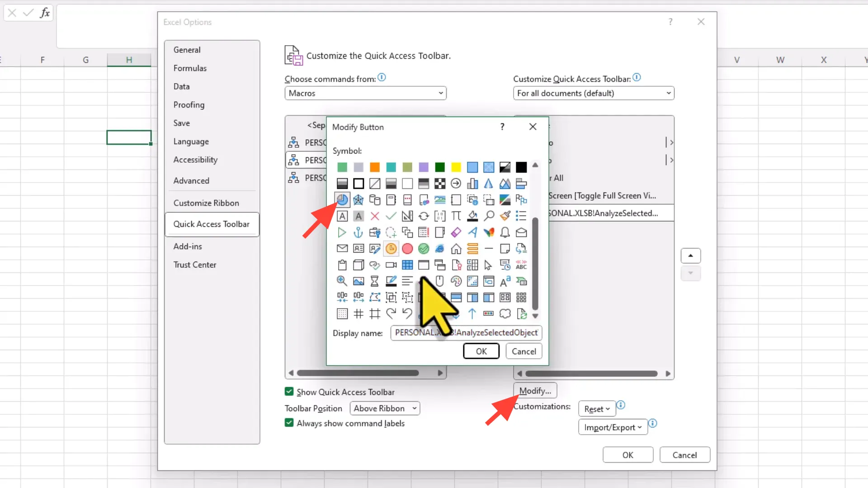Select the hourglass symbol

[x=375, y=281]
